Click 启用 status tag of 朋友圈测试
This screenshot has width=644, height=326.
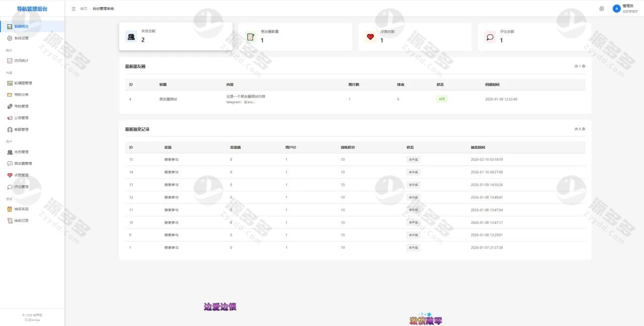(442, 99)
